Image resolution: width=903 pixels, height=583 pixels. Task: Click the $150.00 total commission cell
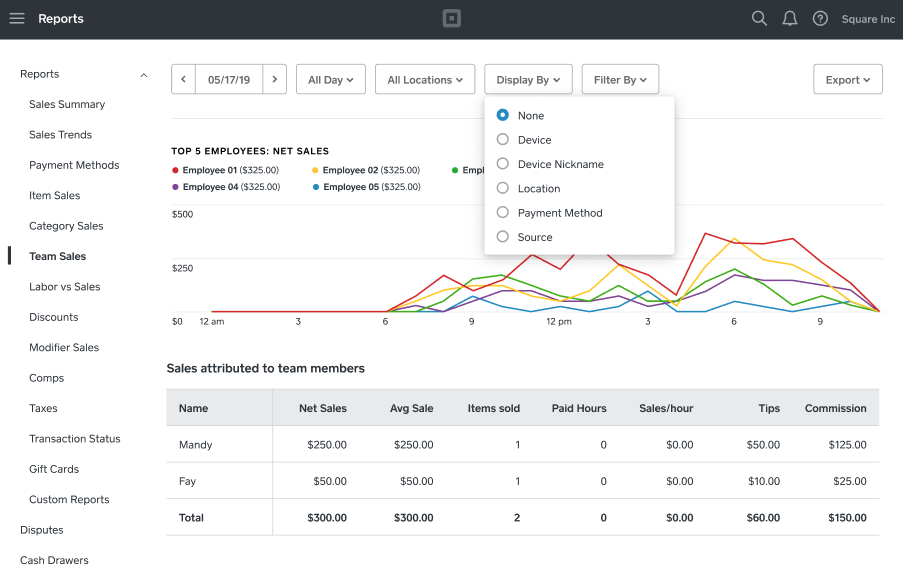tap(847, 517)
